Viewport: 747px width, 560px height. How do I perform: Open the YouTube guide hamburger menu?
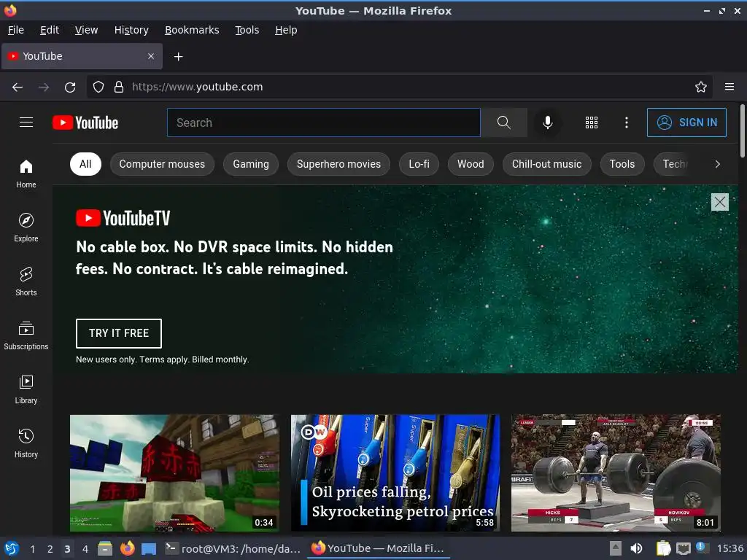(x=26, y=122)
